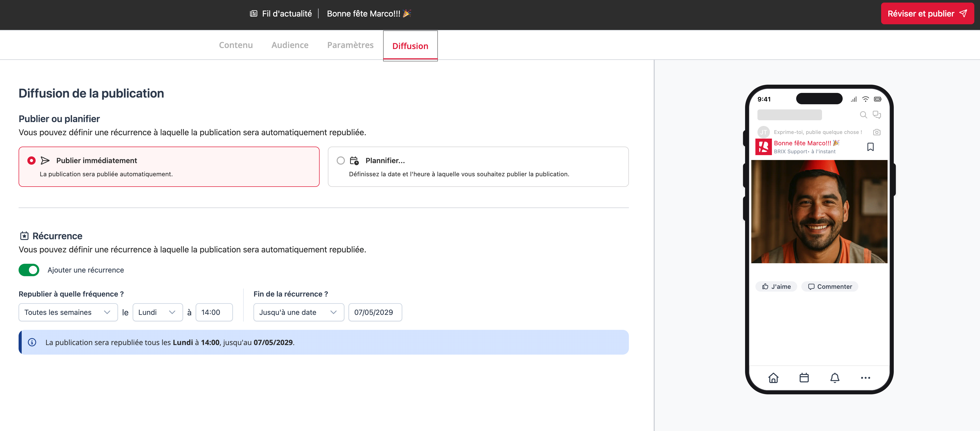Click the Récurrence calendar star icon
Screen dimensions: 980x431
coord(24,236)
